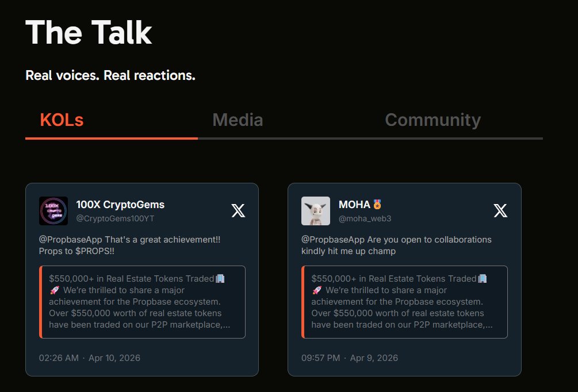
Task: Open quoted tweet in 100X CryptoGems card
Action: [143, 302]
